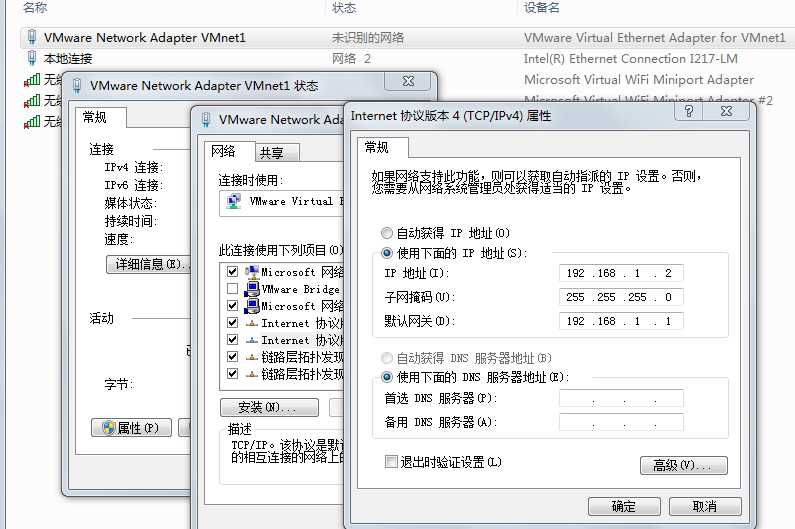Click the help question mark in IPv4 dialog
This screenshot has width=795, height=529.
click(689, 111)
